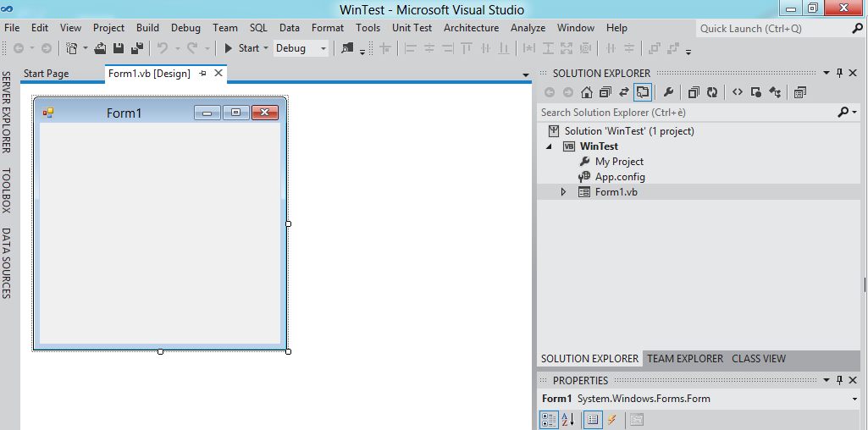Click the View Code brackets icon
This screenshot has height=430, width=868.
[x=738, y=92]
